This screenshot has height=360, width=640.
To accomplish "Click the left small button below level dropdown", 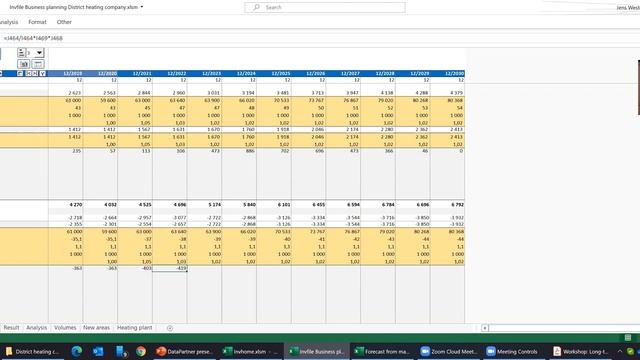I will coord(24,64).
